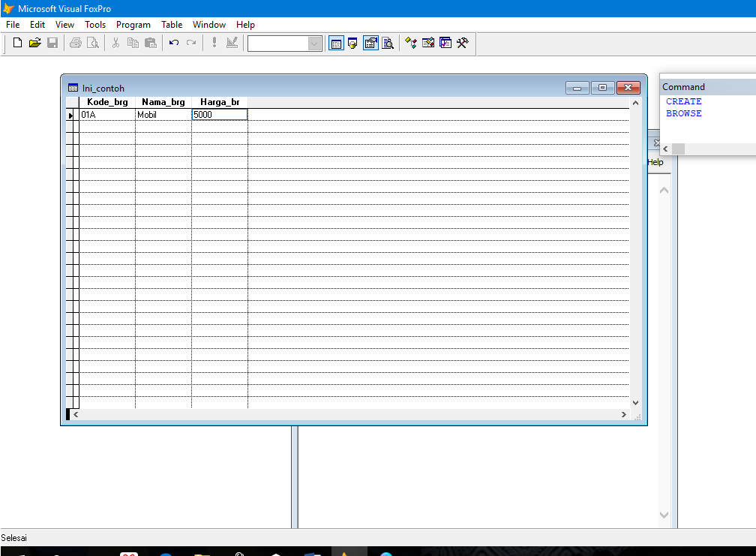
Task: Open the Databases combo box dropdown
Action: 315,43
